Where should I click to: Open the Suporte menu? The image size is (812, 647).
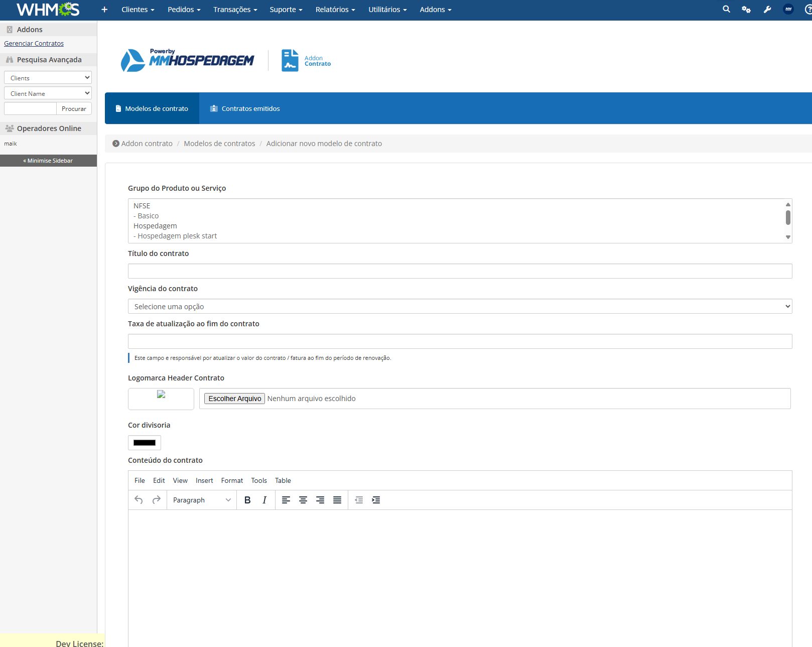point(286,10)
